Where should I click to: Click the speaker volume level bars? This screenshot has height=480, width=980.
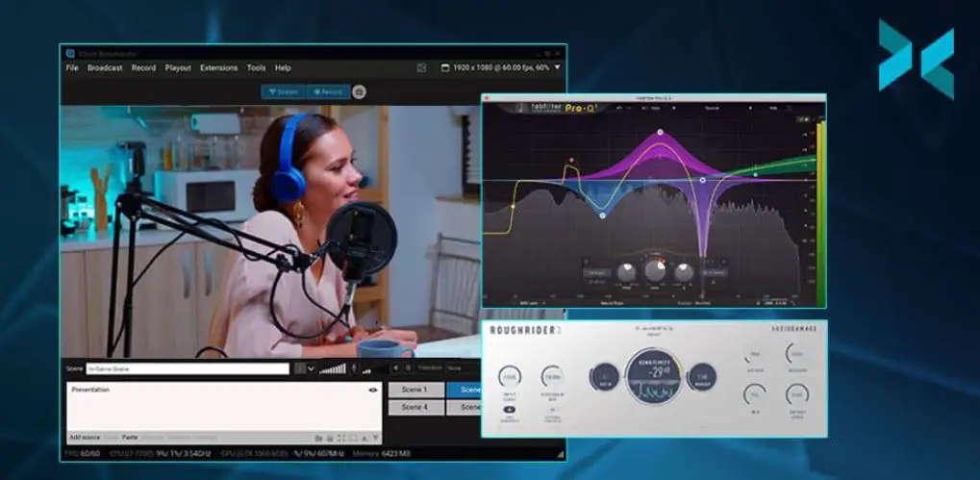pyautogui.click(x=333, y=368)
